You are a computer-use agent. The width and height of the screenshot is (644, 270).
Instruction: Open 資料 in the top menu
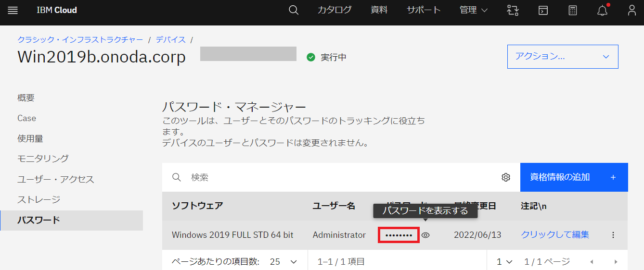(379, 10)
